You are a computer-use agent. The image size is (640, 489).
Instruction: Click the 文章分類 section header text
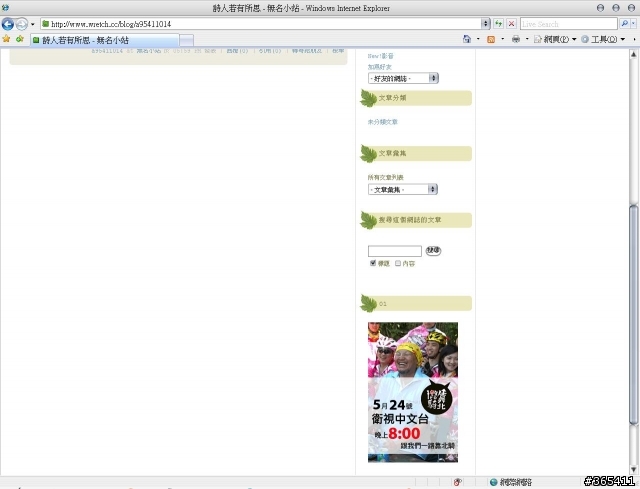tap(392, 98)
